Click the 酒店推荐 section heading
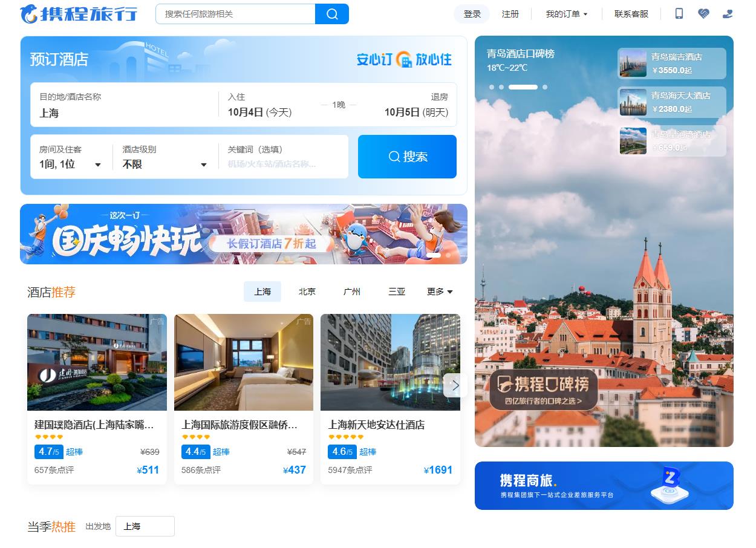 tap(51, 292)
